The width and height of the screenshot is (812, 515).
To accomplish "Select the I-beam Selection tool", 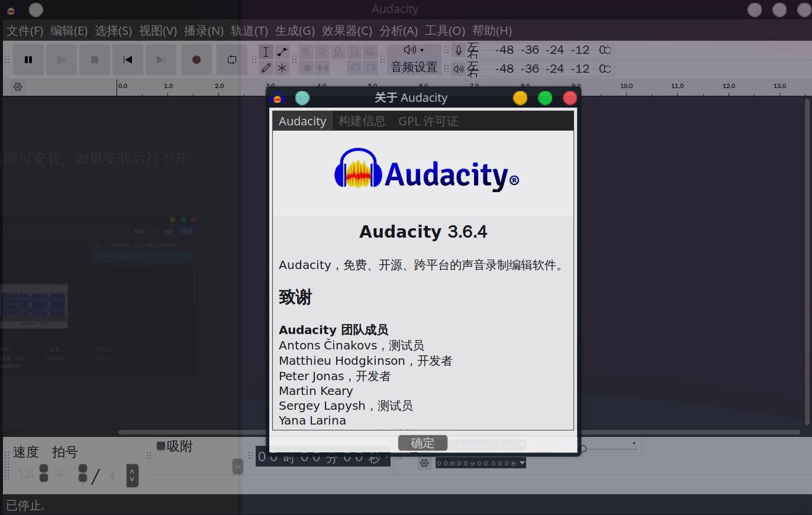I will pos(266,52).
